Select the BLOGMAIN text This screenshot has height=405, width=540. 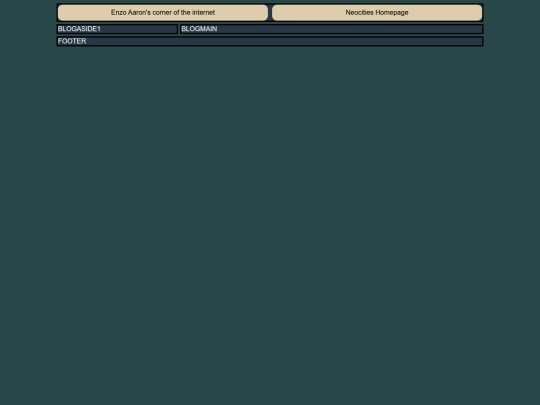coord(199,29)
